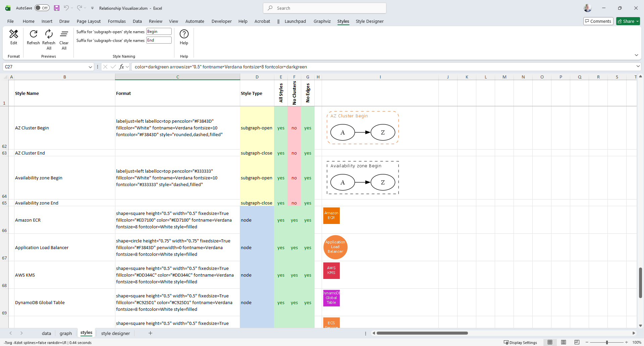
Task: Switch to the style designer sheet tab
Action: click(x=115, y=333)
